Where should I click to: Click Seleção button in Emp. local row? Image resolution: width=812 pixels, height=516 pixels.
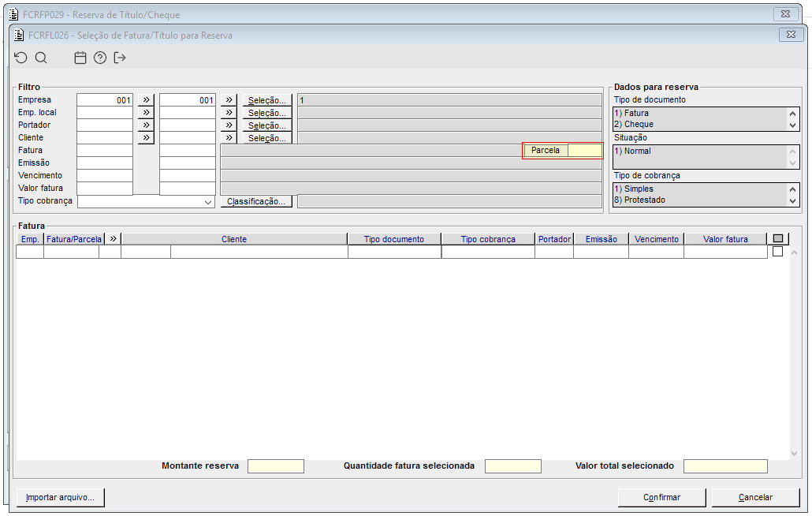267,112
